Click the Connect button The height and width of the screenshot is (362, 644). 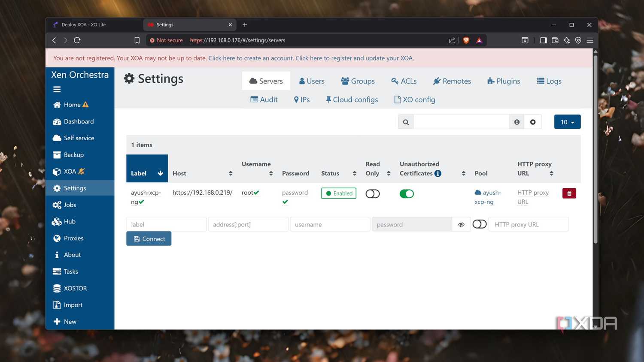point(149,239)
